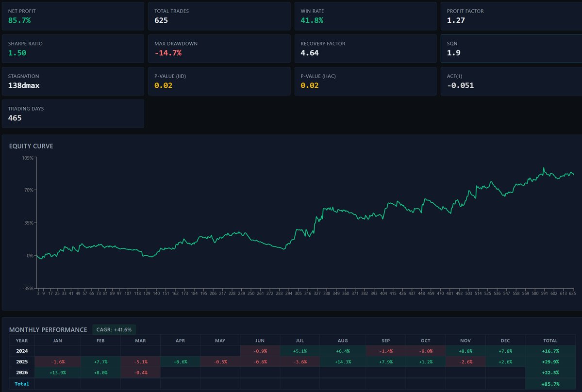Select the EQUITY CURVE panel title
This screenshot has width=582, height=392.
coord(31,146)
